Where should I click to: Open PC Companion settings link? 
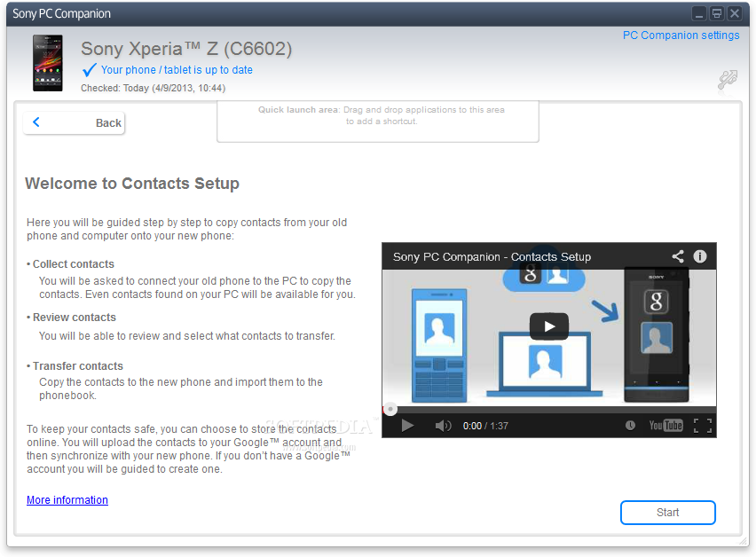681,35
